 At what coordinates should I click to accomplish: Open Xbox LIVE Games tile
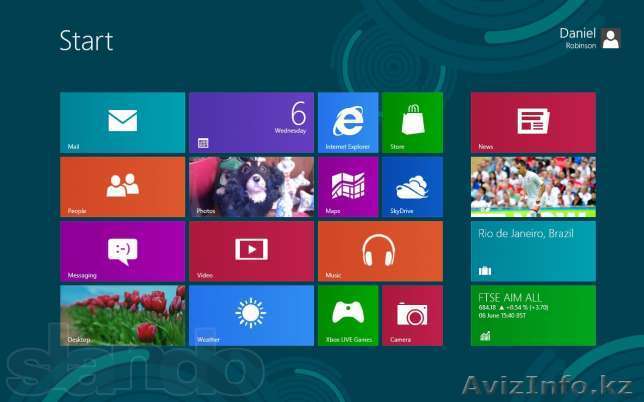347,315
